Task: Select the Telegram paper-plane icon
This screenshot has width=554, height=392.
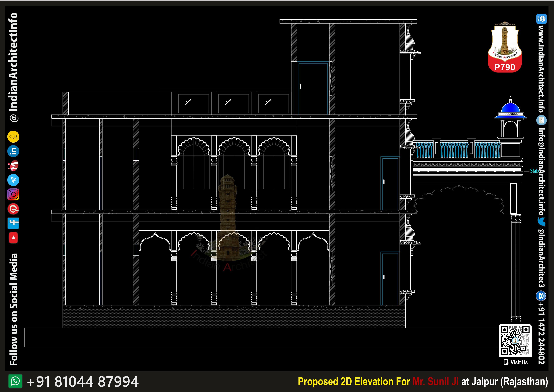Action: [x=13, y=180]
